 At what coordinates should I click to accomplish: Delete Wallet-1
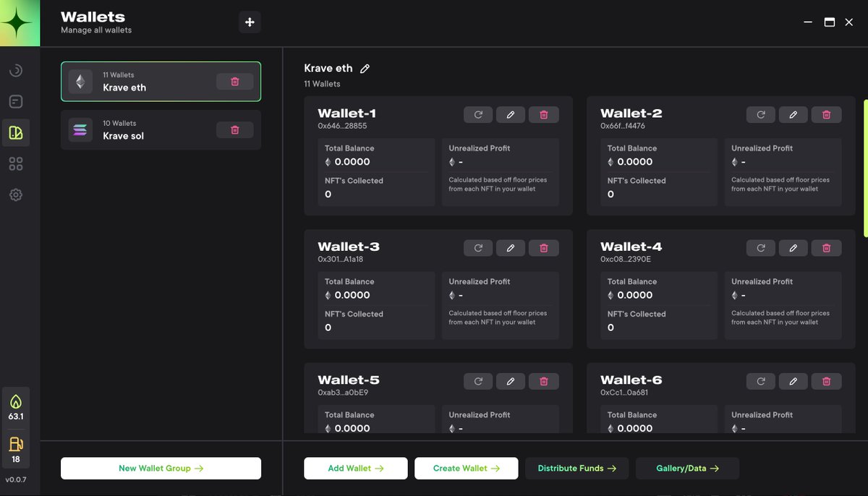pyautogui.click(x=544, y=115)
